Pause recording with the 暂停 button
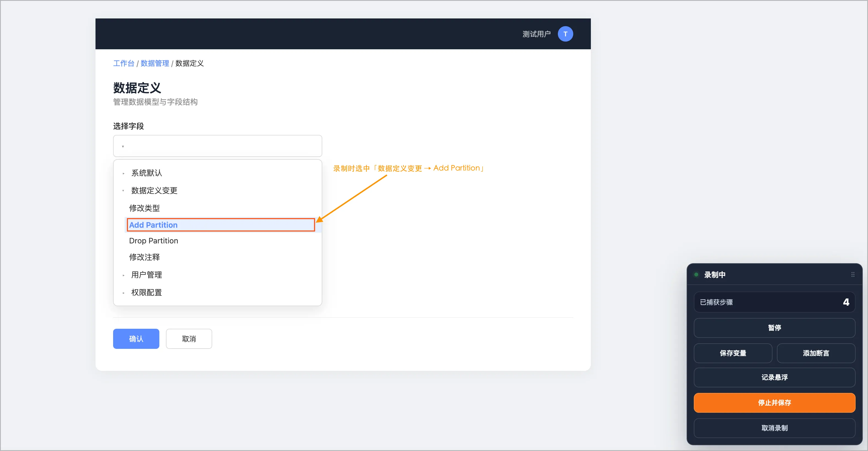Viewport: 868px width, 451px height. click(x=774, y=328)
